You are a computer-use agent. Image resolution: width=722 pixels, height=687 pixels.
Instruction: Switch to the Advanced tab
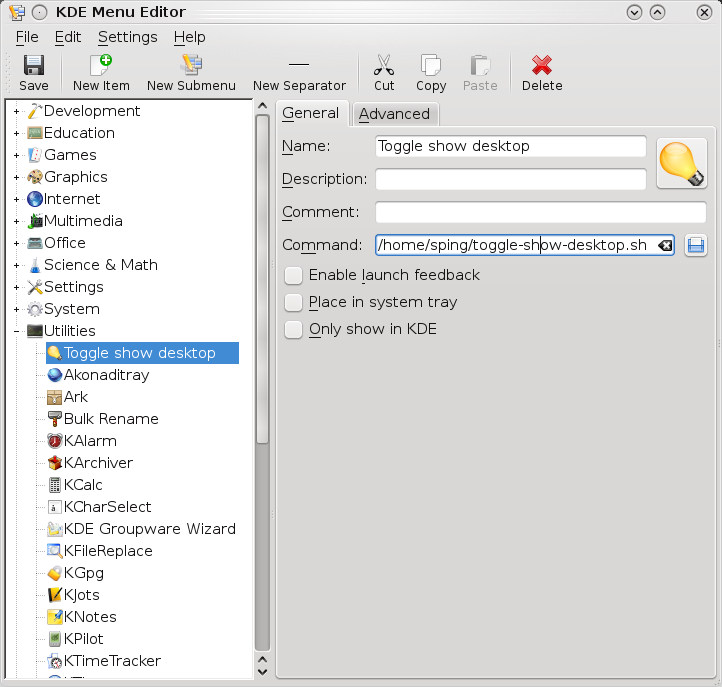click(394, 114)
